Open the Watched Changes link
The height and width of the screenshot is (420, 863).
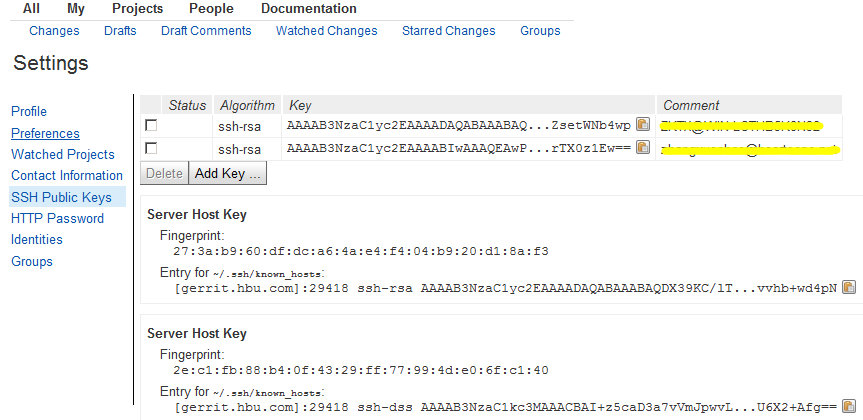pyautogui.click(x=326, y=31)
